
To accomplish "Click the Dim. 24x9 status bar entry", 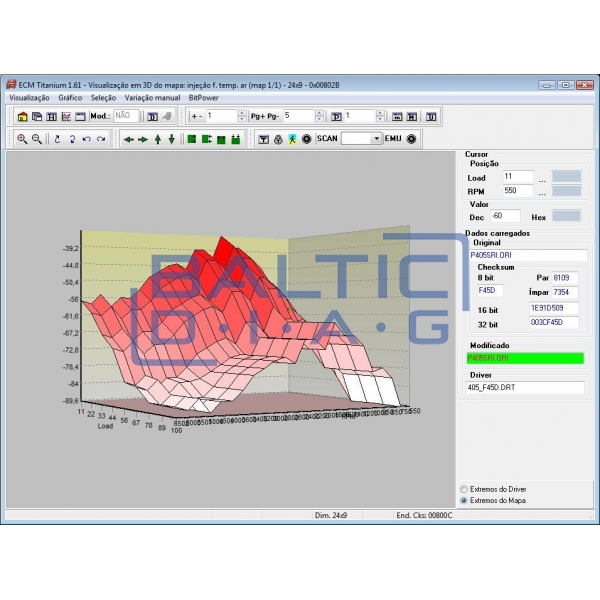I will 331,515.
